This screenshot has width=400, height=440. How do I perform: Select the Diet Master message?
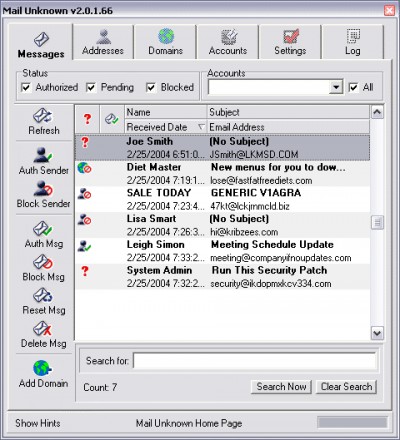coord(223,174)
